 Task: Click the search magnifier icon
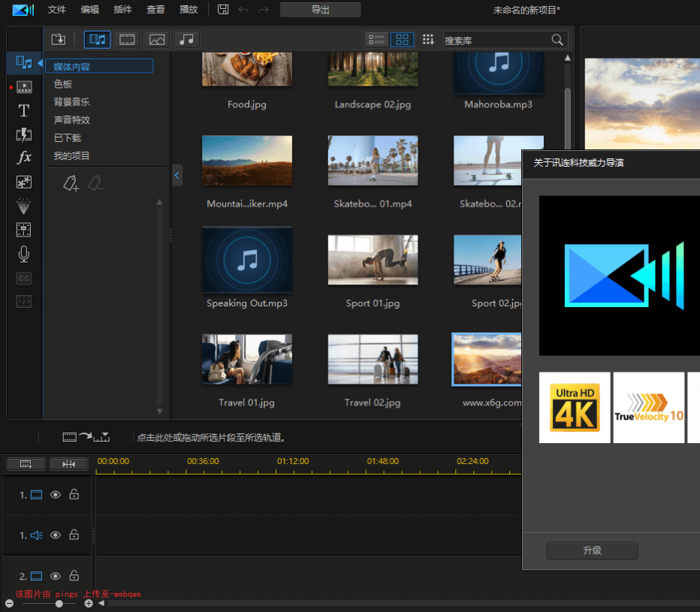(x=557, y=41)
